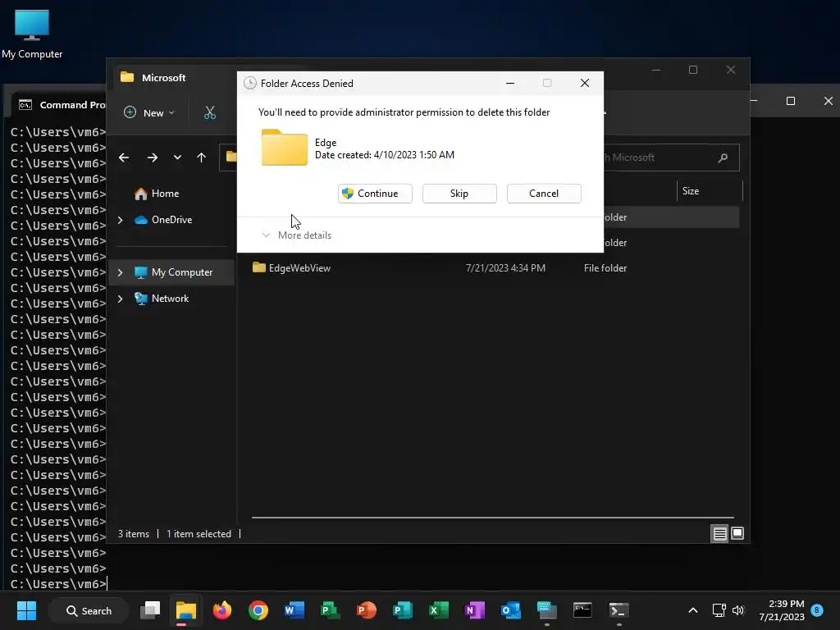Image resolution: width=840 pixels, height=630 pixels.
Task: Expand the OneDrive tree node
Action: point(121,220)
